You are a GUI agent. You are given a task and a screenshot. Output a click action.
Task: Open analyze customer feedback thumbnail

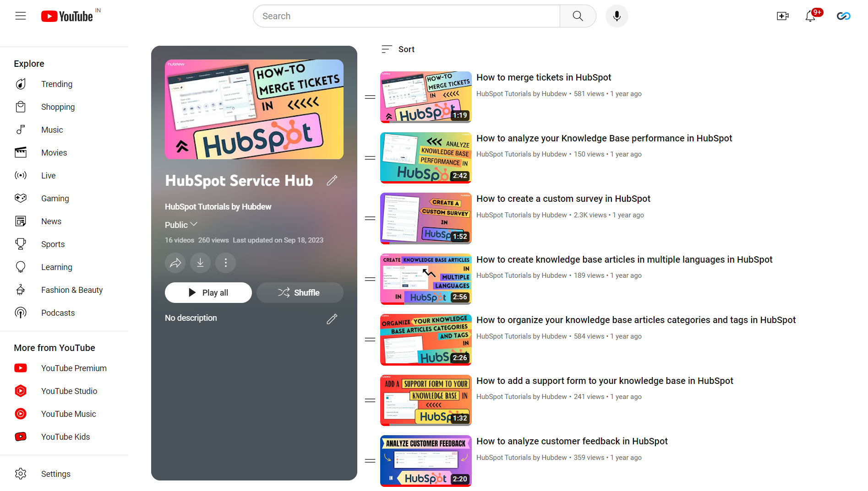click(x=426, y=461)
